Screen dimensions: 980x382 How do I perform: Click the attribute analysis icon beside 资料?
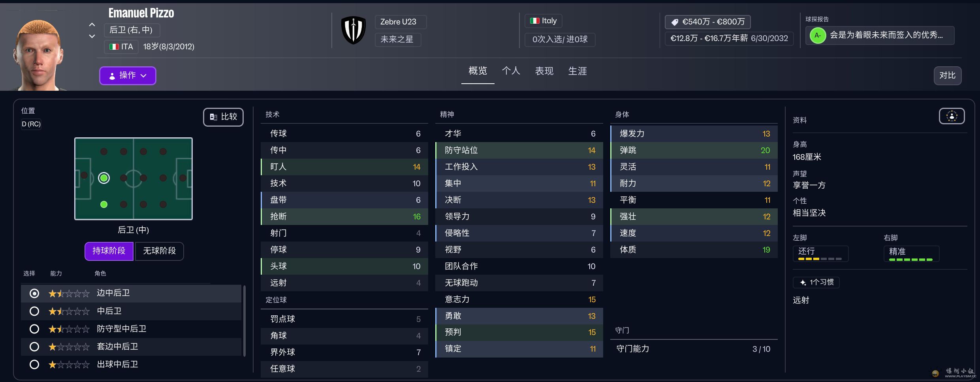[952, 116]
